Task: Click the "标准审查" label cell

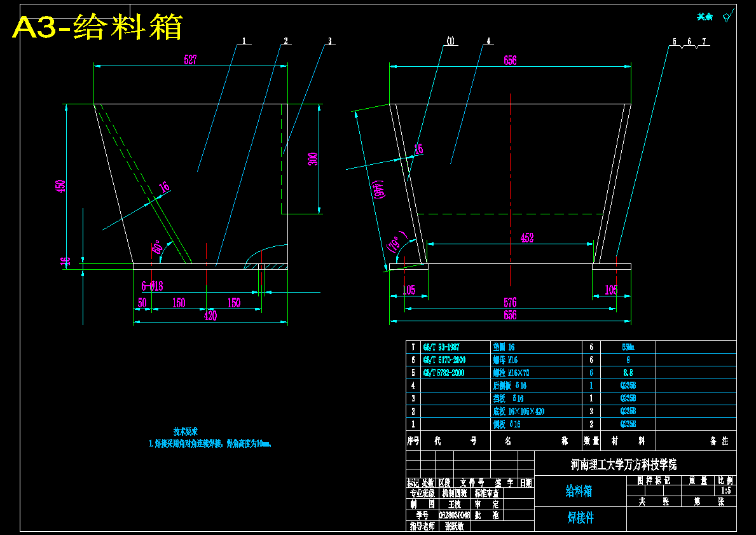Action: (x=486, y=494)
